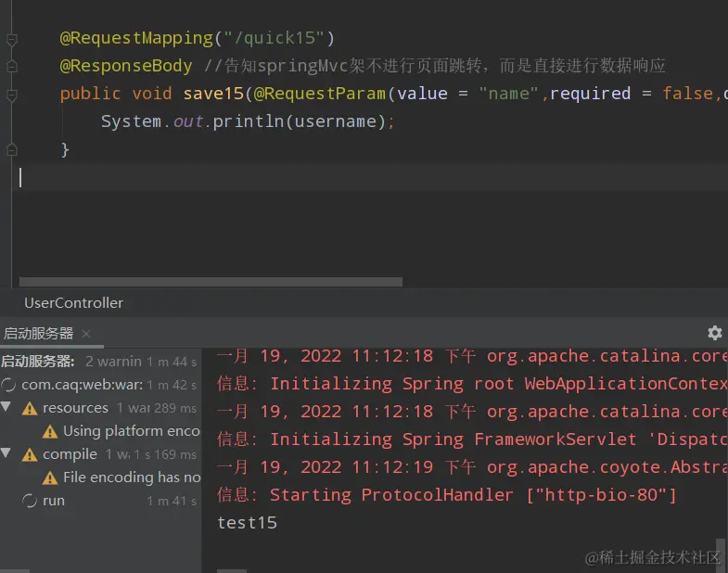Toggle fold marker at @ResponseBody line
The width and height of the screenshot is (728, 573).
[12, 67]
